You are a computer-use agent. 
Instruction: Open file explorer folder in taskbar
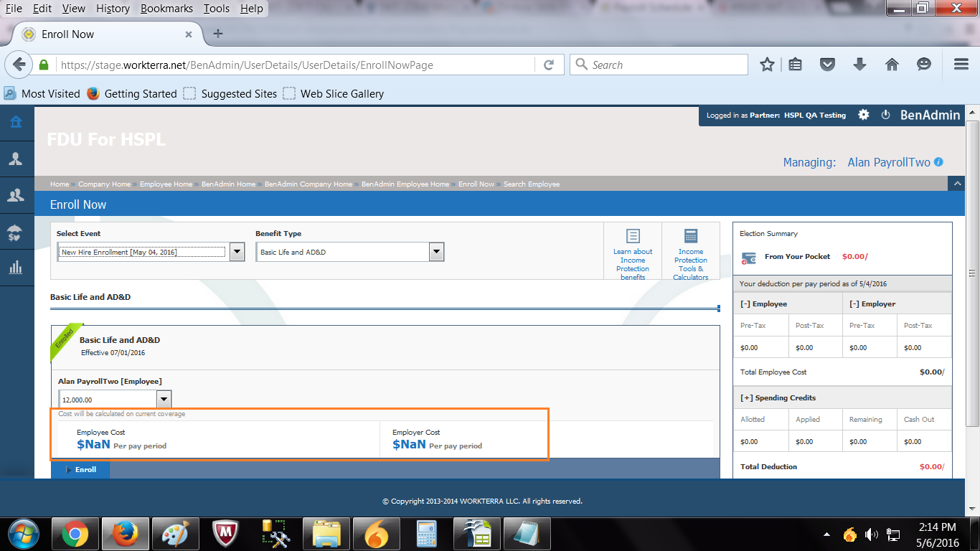pyautogui.click(x=326, y=534)
